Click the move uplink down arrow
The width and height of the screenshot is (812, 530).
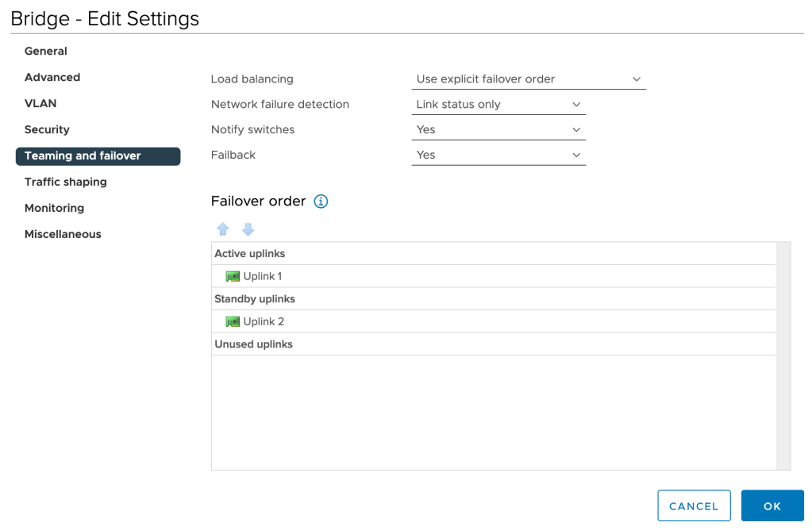248,229
